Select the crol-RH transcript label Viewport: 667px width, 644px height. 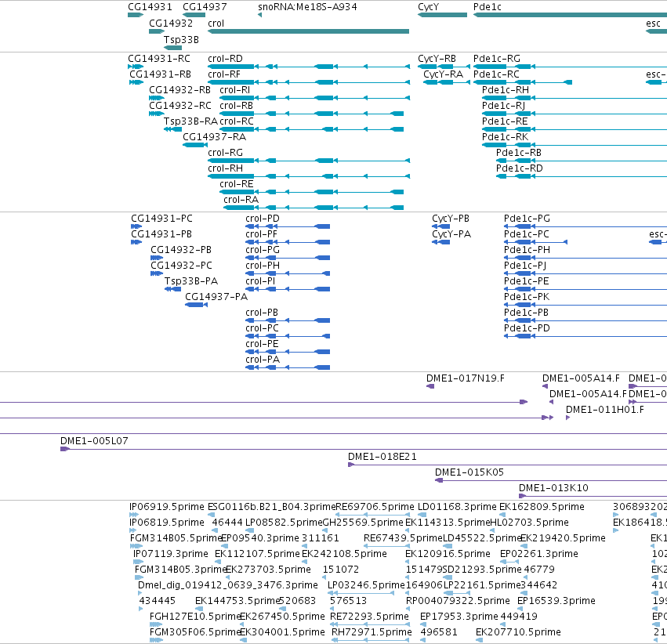coord(226,168)
